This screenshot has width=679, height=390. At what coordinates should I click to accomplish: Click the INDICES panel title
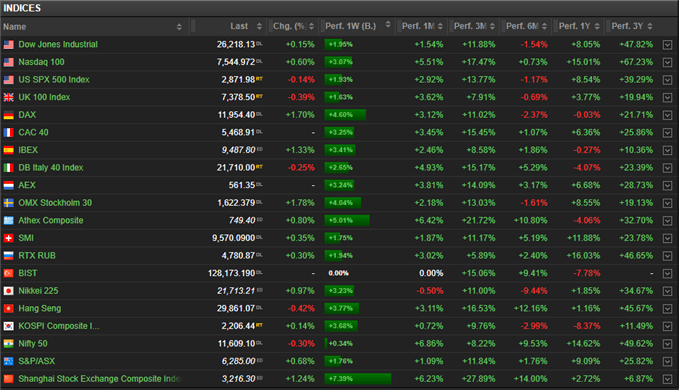[x=22, y=8]
